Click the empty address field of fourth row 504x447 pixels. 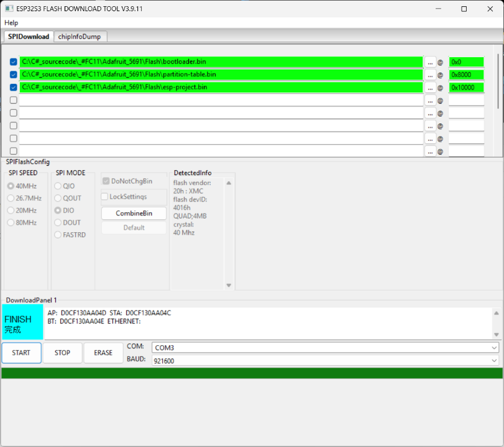(x=466, y=100)
